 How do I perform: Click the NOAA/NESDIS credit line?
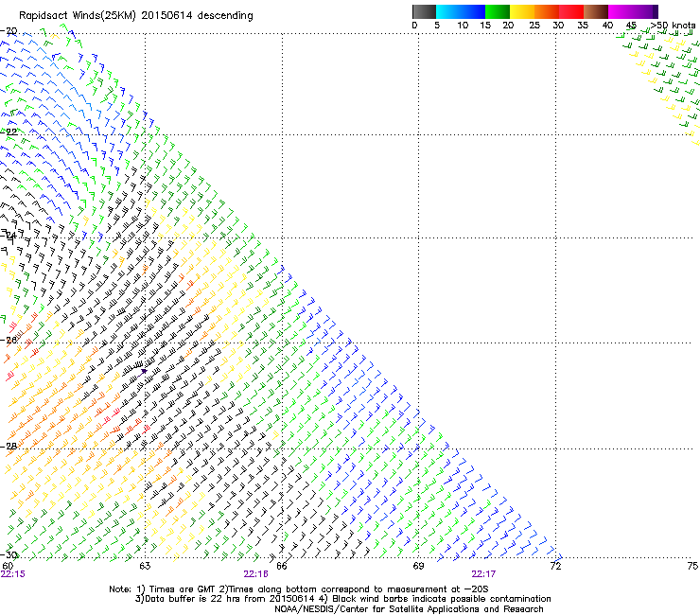409,609
